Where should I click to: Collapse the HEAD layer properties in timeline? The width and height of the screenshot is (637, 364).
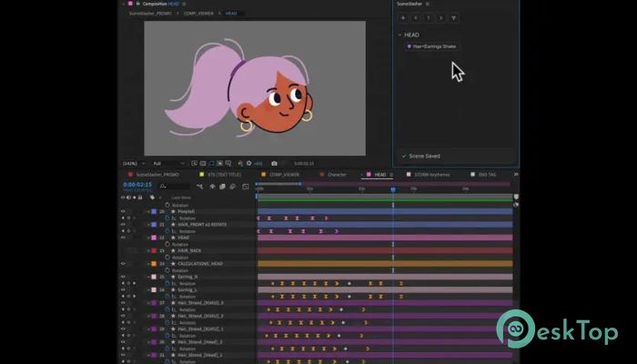pyautogui.click(x=148, y=238)
